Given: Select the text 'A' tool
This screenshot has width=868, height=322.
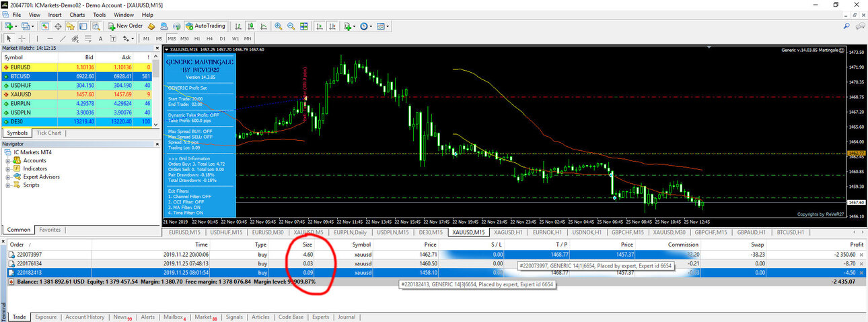Looking at the screenshot, I should [x=100, y=38].
